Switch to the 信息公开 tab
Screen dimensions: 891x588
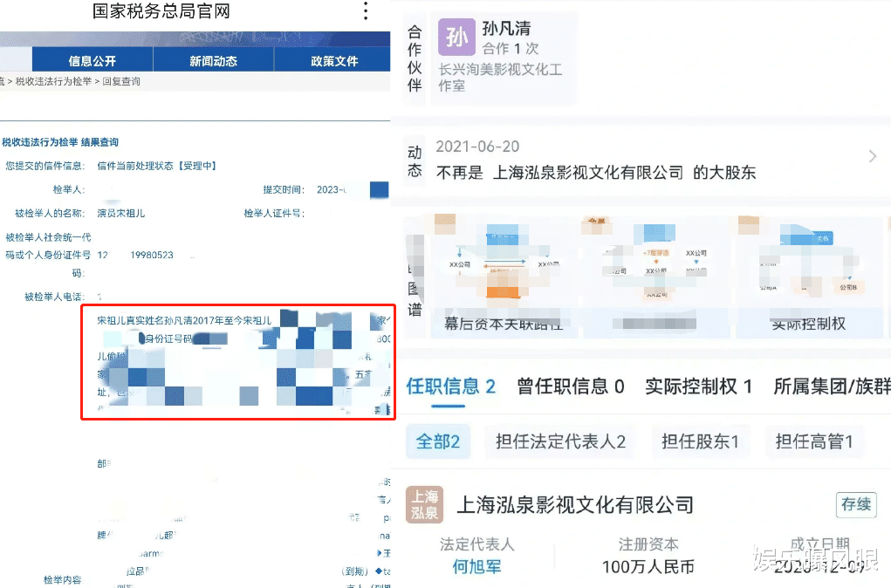tap(92, 61)
